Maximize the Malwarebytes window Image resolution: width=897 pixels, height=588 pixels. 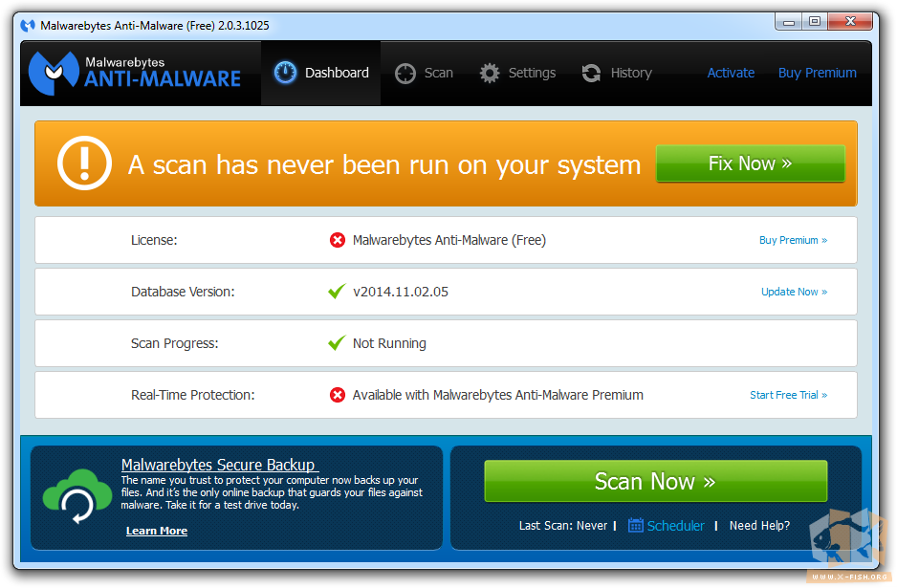click(815, 22)
